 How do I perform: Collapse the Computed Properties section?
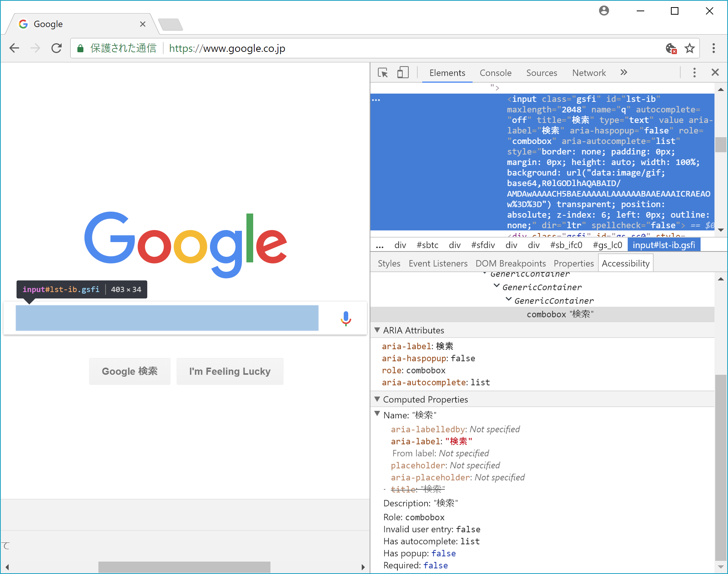click(x=377, y=399)
